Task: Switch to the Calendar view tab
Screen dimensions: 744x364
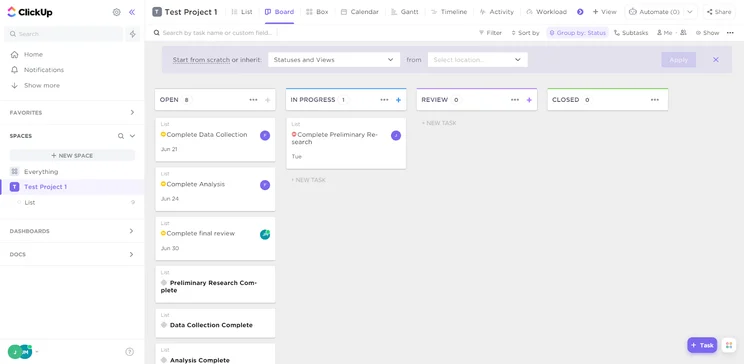Action: coord(360,12)
